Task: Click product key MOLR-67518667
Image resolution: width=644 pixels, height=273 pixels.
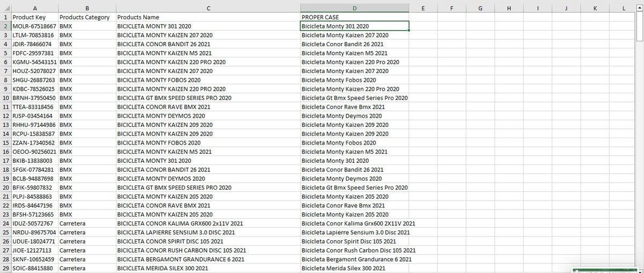Action: pos(34,26)
